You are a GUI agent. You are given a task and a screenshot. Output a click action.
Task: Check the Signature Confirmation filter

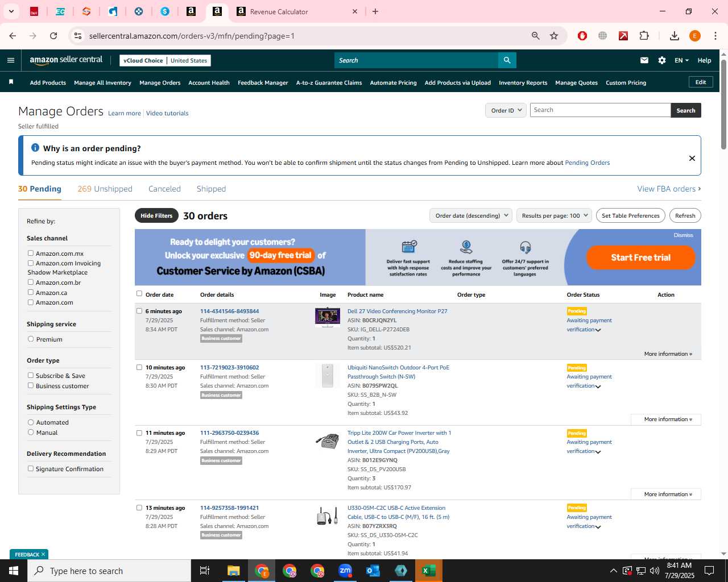point(31,468)
